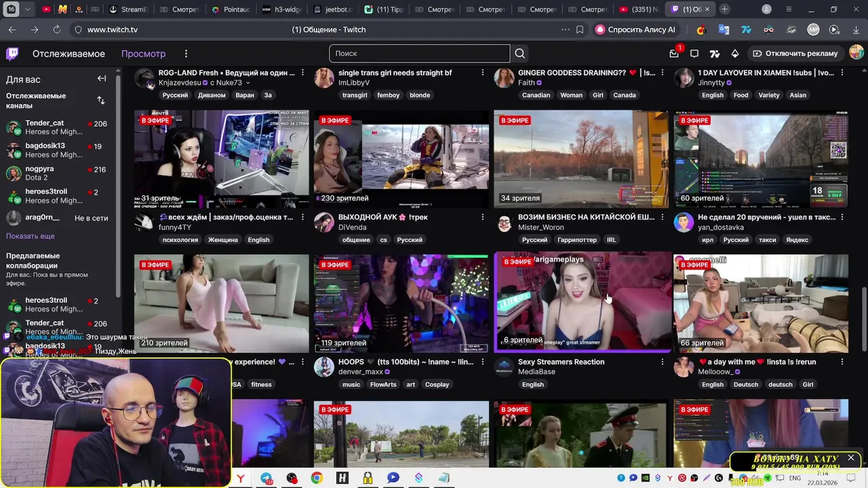868x488 pixels.
Task: Open the Get Bits diamond icon
Action: pos(735,54)
